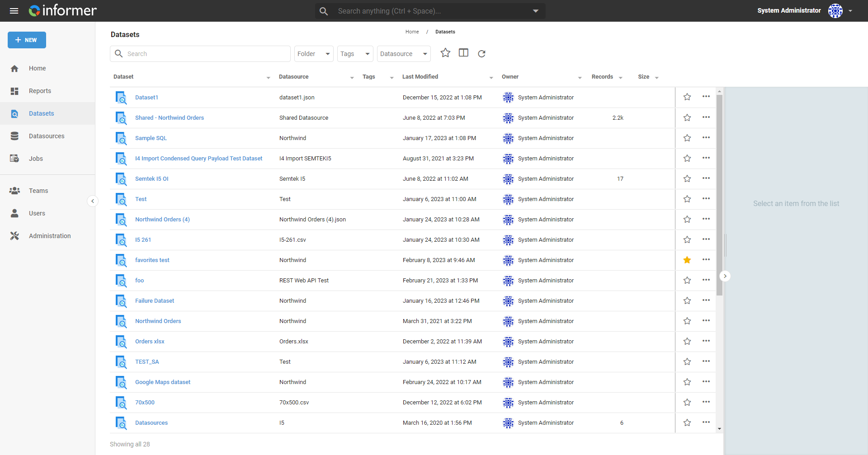The image size is (868, 455).
Task: Click owner avatar in Failure Dataset row
Action: coord(508,301)
